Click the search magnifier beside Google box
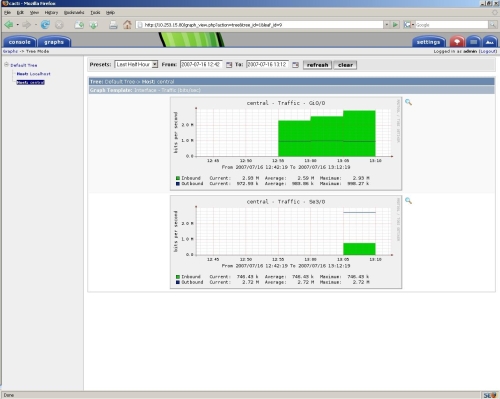This screenshot has width=500, height=399. tap(493, 25)
